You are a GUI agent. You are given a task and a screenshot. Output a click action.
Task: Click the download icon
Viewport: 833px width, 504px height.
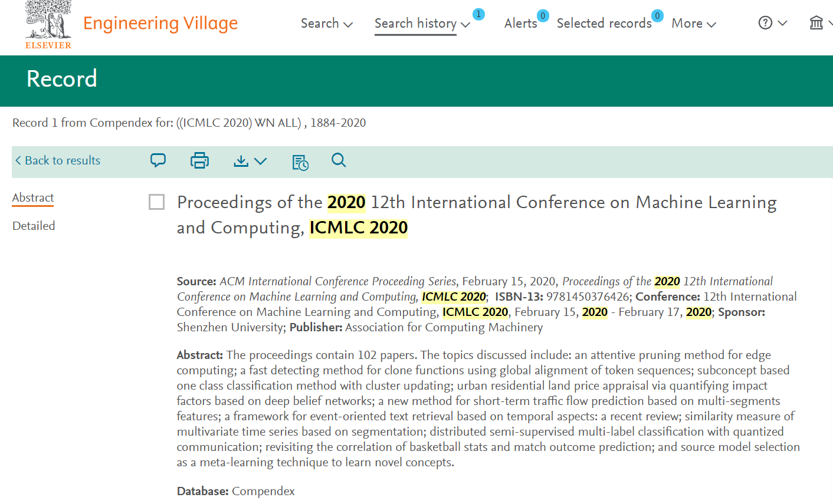coord(241,161)
